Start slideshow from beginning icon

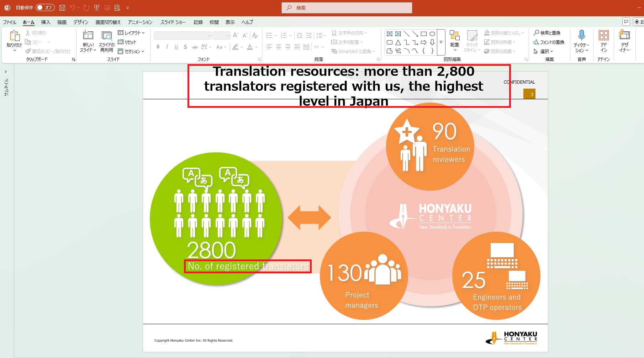(x=96, y=7)
